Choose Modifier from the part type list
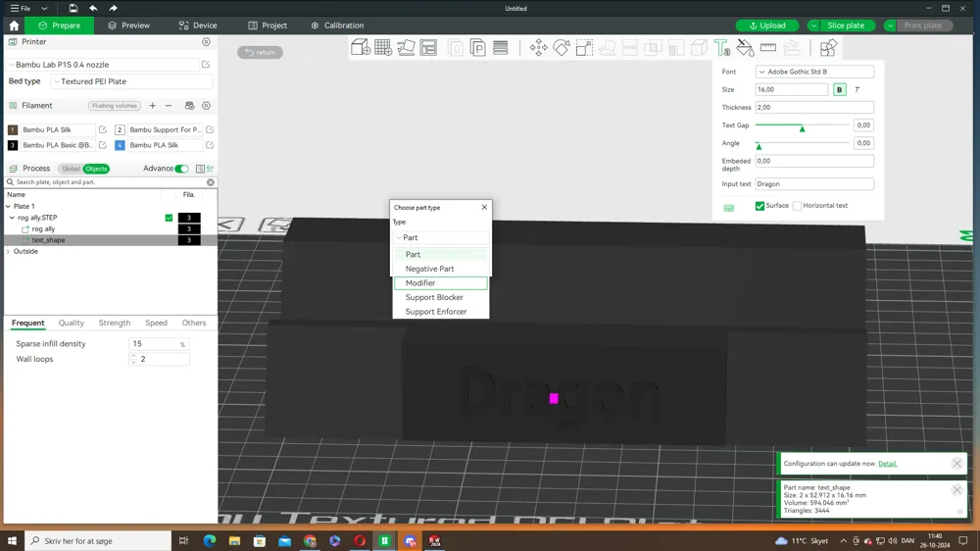The image size is (980, 551). click(x=441, y=283)
